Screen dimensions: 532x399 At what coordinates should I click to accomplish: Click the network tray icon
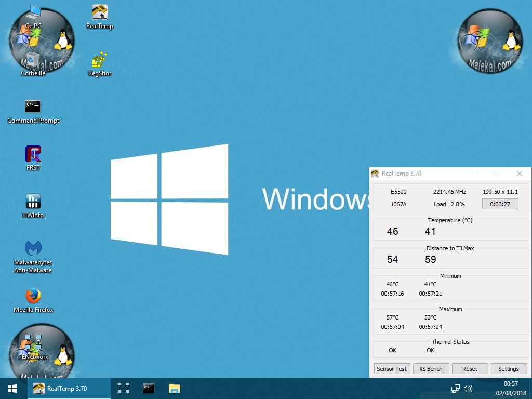tap(455, 389)
